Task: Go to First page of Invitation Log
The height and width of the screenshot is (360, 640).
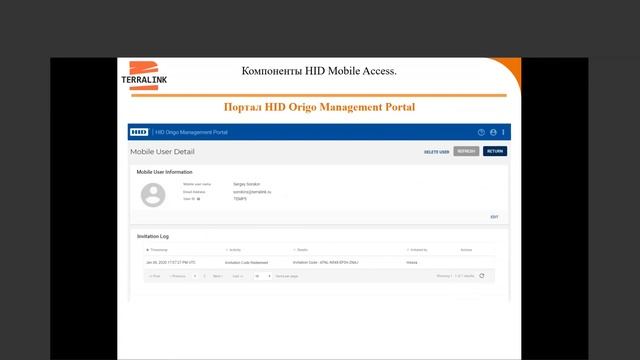Action: tap(155, 276)
